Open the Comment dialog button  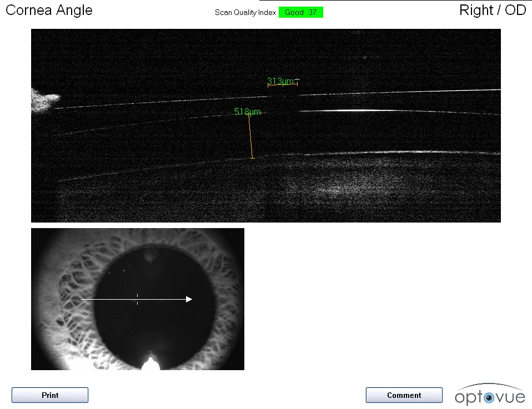pyautogui.click(x=404, y=395)
